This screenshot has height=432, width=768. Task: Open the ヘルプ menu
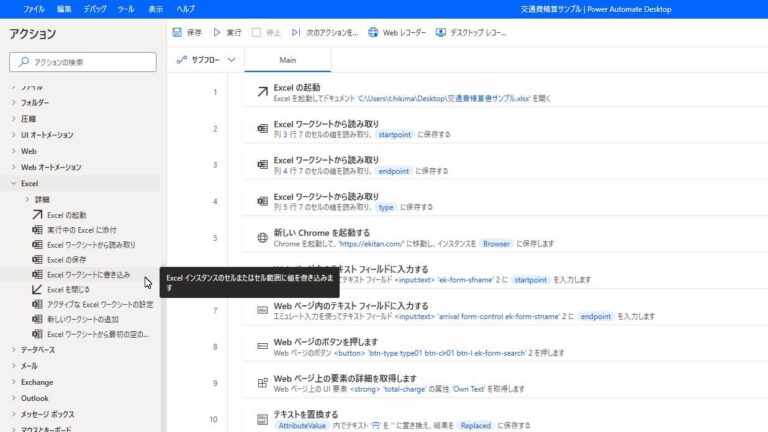(x=186, y=9)
